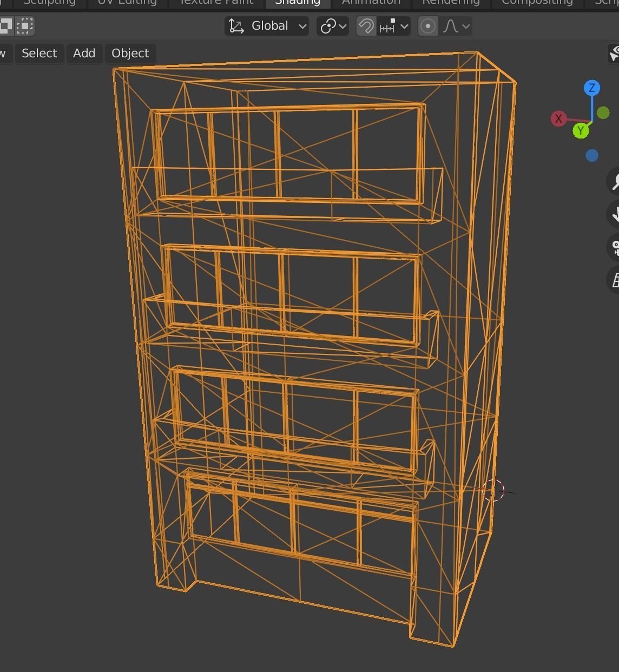Open the snapping options dropdown
Screen dimensions: 619x672
[394, 26]
